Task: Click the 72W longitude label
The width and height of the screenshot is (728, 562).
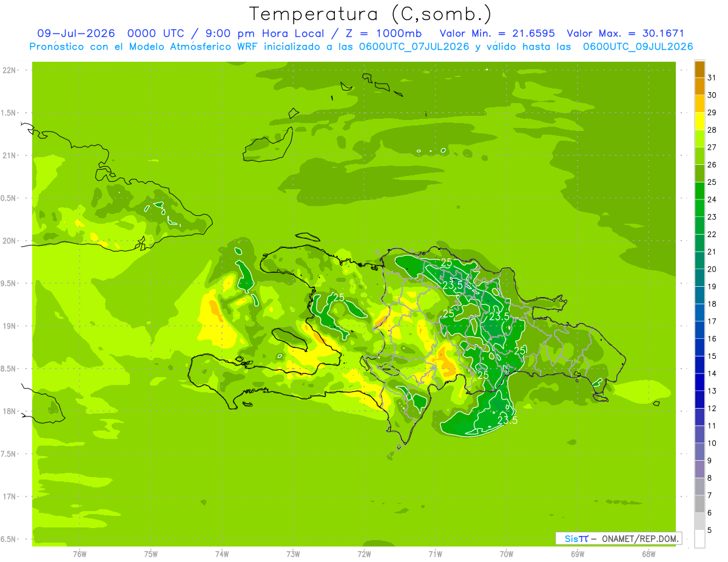Action: pos(364,554)
